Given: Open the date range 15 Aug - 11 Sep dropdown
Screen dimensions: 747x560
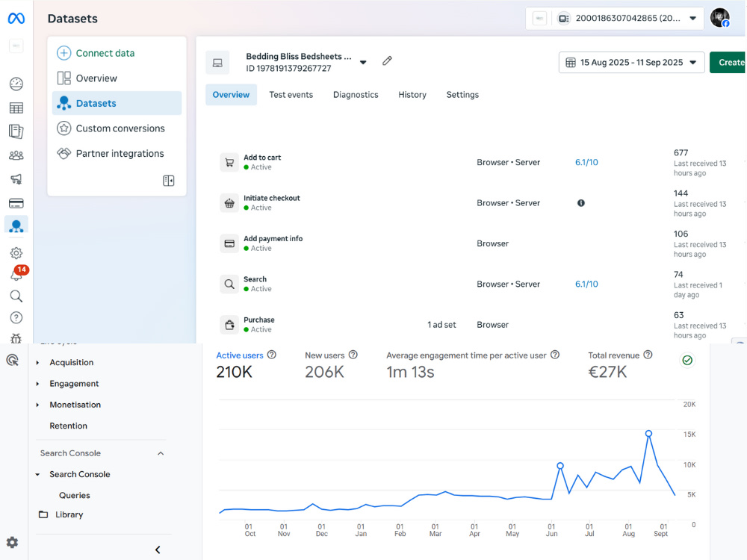Looking at the screenshot, I should tap(631, 63).
